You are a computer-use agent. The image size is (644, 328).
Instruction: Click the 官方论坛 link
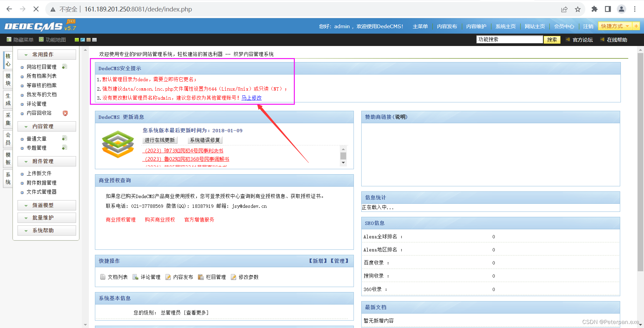(583, 40)
